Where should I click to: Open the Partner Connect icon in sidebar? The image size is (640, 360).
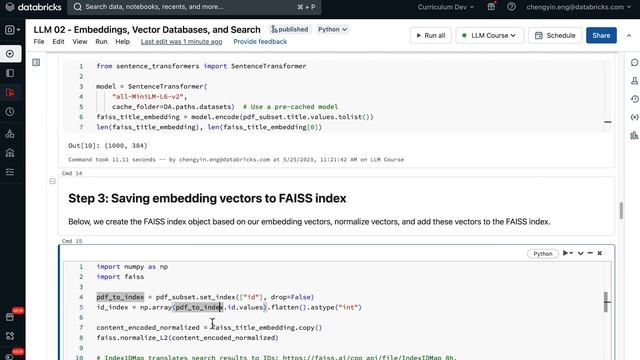tap(10, 336)
